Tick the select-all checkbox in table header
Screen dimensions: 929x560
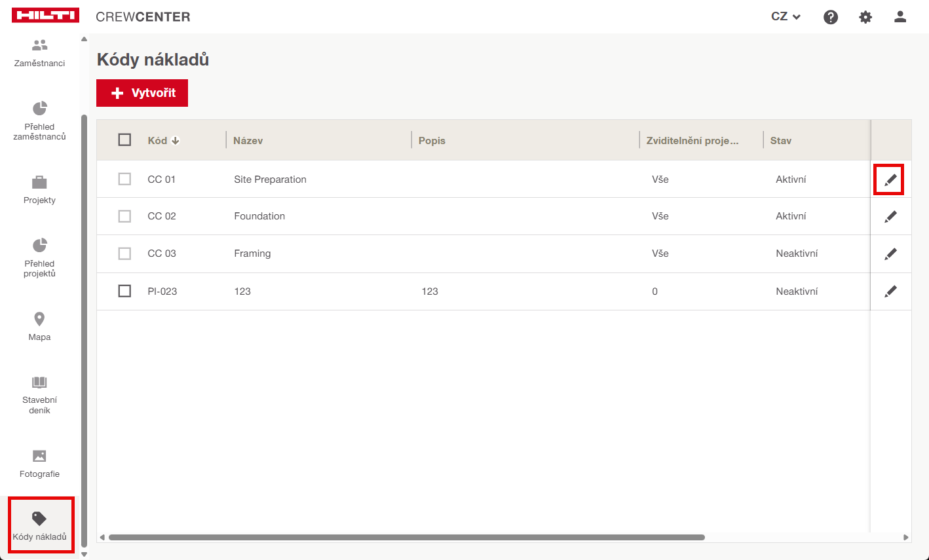[124, 140]
